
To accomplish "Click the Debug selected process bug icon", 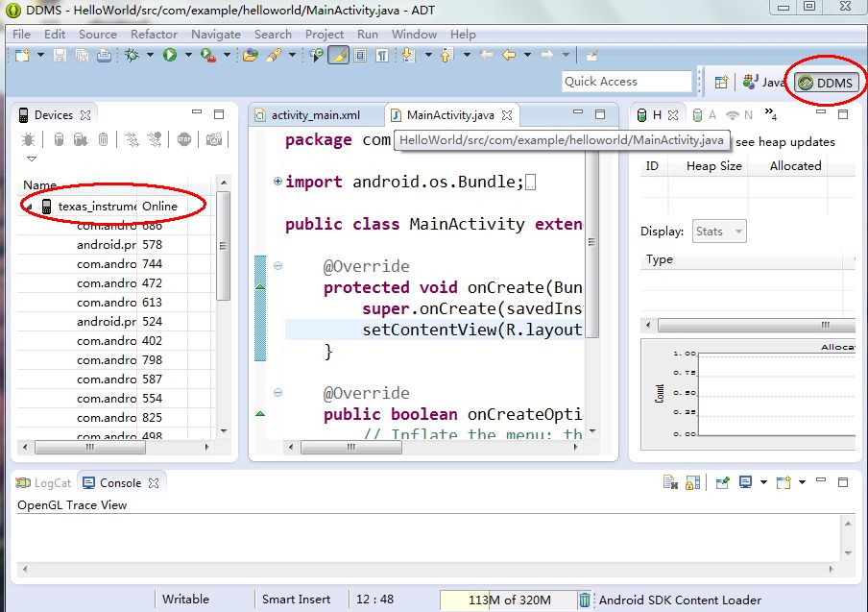I will pyautogui.click(x=28, y=139).
